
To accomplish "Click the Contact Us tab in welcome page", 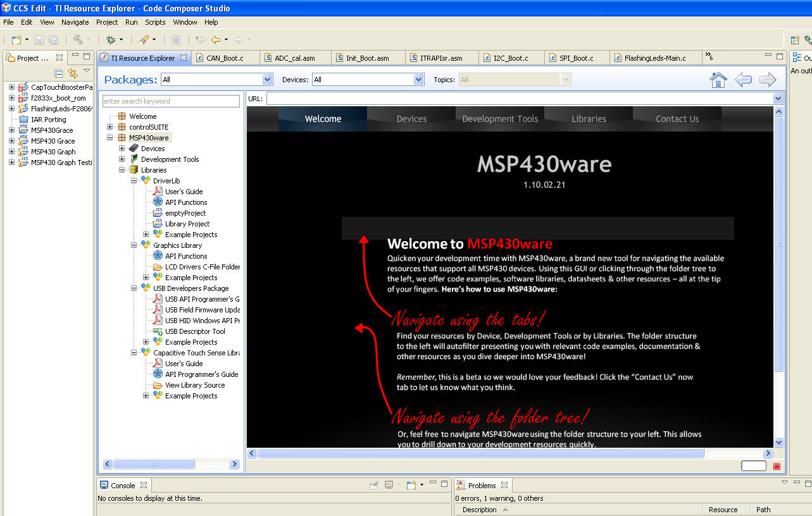I will (677, 119).
